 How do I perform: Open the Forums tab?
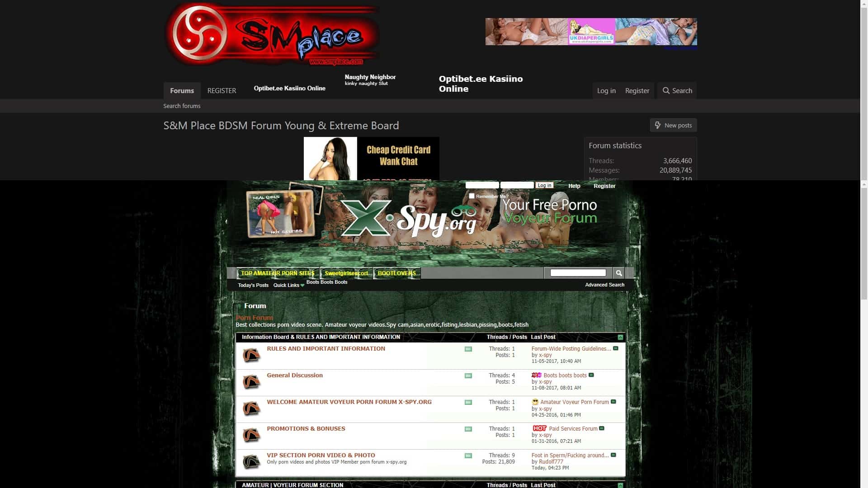[x=182, y=90]
